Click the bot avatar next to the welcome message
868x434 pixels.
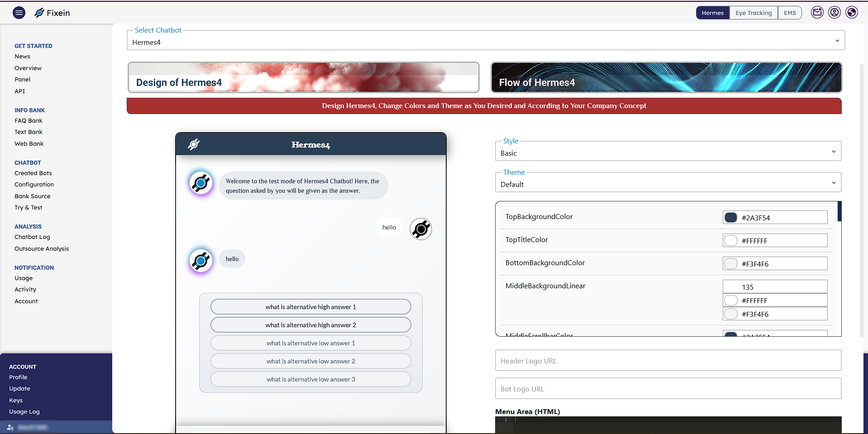(200, 183)
